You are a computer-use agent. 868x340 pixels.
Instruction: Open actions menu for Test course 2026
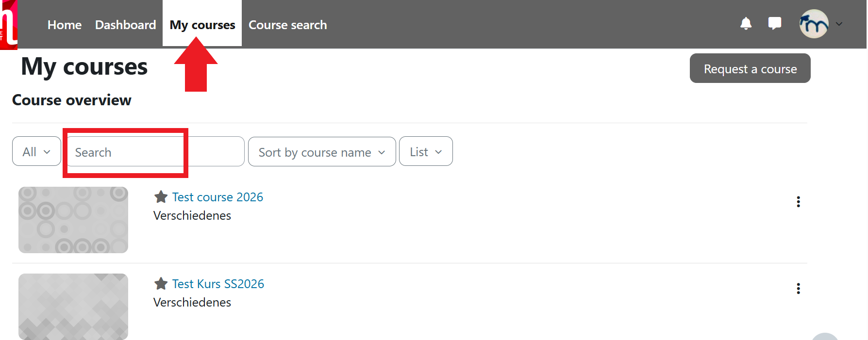[x=798, y=202]
